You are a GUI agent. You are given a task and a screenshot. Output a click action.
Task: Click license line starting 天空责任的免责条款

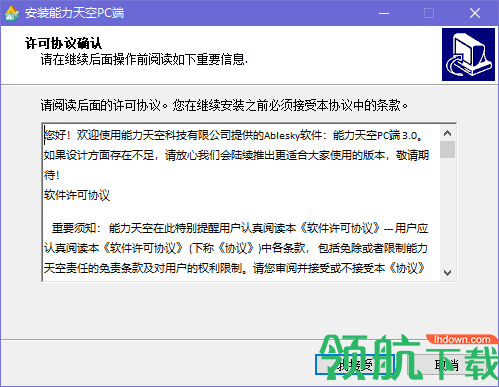[x=235, y=268]
